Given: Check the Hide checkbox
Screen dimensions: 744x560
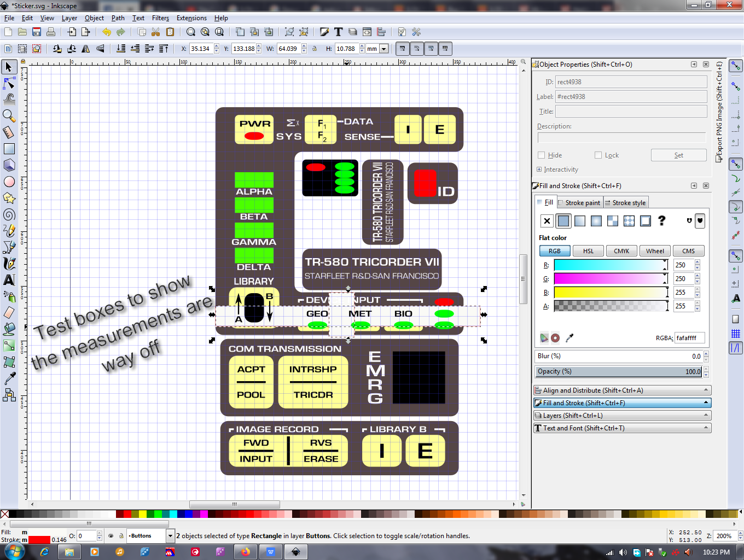Looking at the screenshot, I should coord(542,155).
